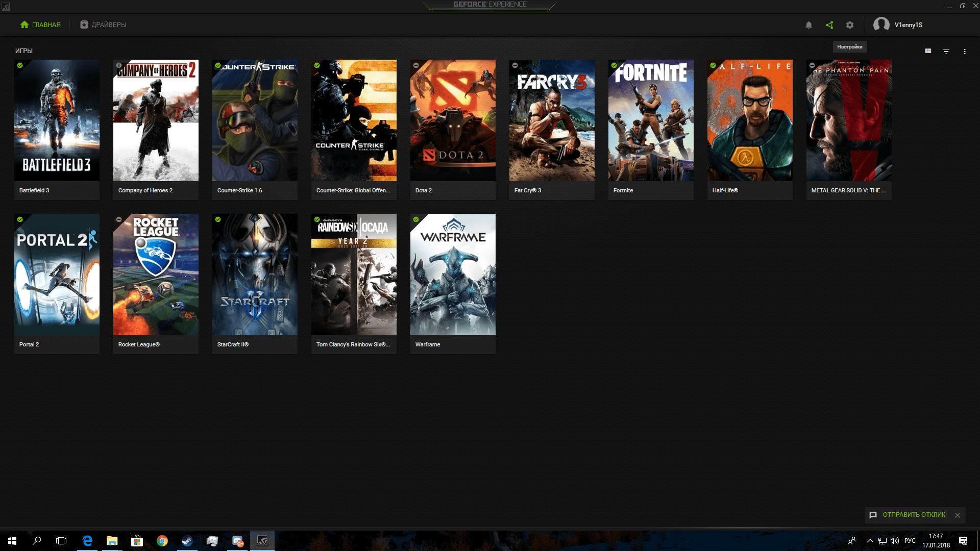Image resolution: width=980 pixels, height=551 pixels.
Task: Click the share icon in header
Action: click(x=829, y=25)
